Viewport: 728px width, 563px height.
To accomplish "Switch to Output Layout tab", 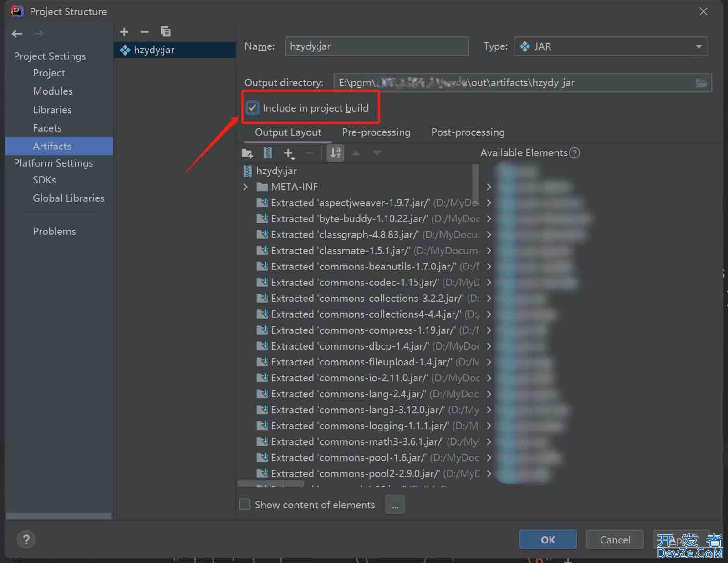I will (288, 132).
